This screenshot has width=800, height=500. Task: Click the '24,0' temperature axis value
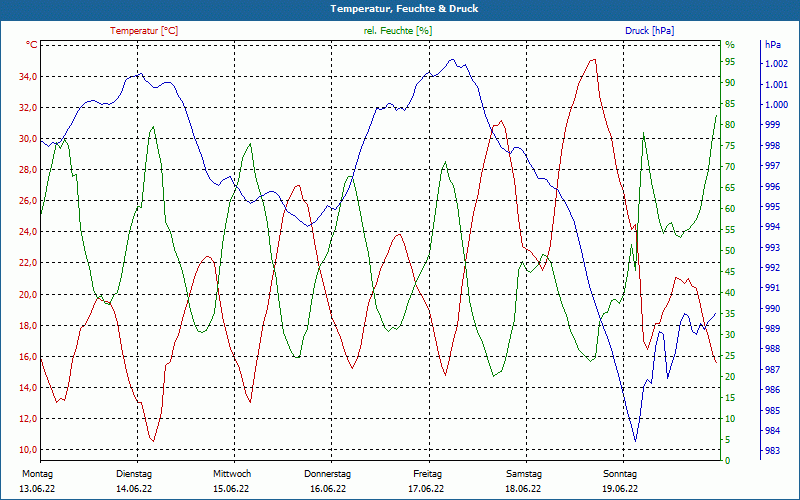28,232
